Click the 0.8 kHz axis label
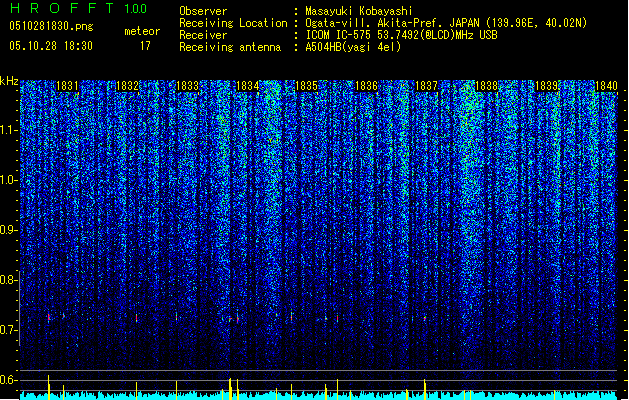The width and height of the screenshot is (629, 400). click(x=8, y=280)
